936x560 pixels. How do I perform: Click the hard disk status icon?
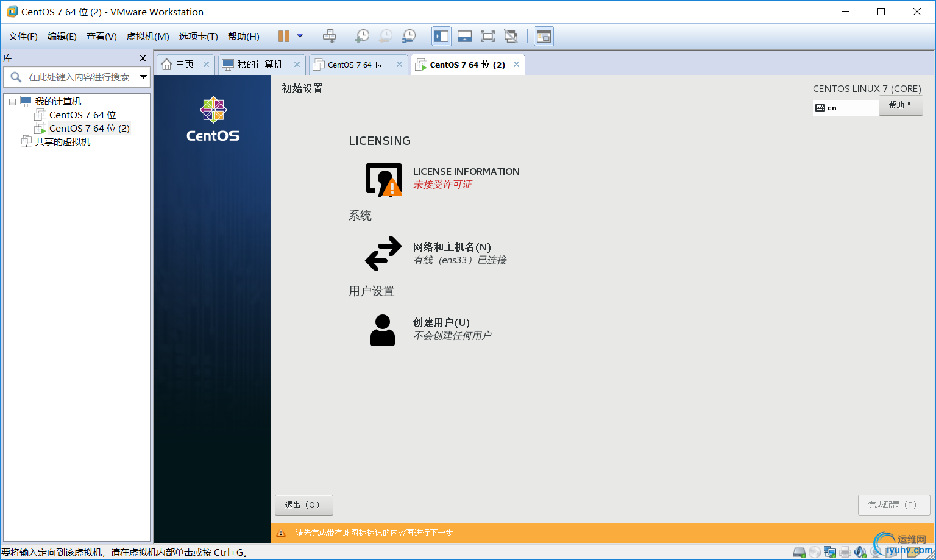(x=799, y=553)
